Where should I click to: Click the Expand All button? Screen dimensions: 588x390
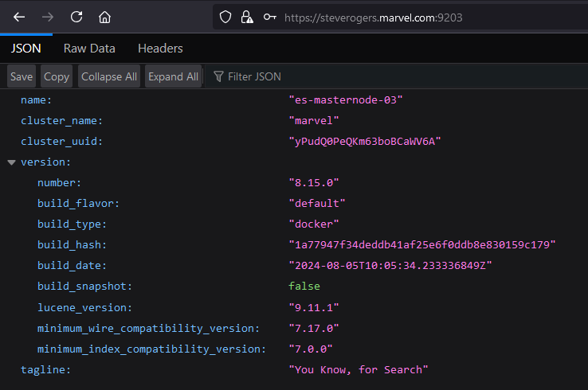[173, 76]
